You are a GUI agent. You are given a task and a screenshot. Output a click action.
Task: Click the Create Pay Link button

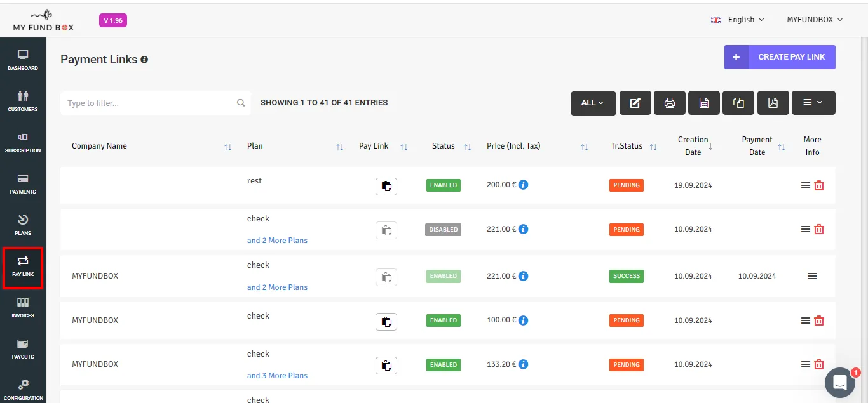click(x=780, y=57)
